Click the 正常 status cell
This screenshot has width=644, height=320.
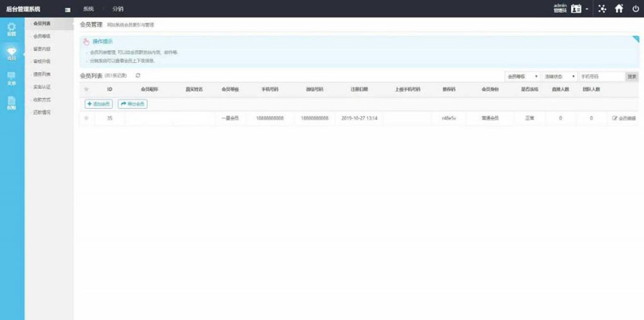pos(529,118)
